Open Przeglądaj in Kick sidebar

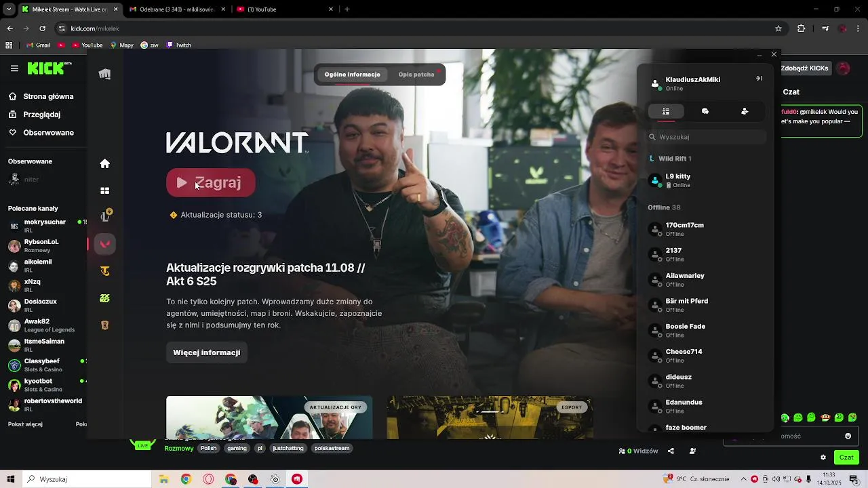point(35,115)
